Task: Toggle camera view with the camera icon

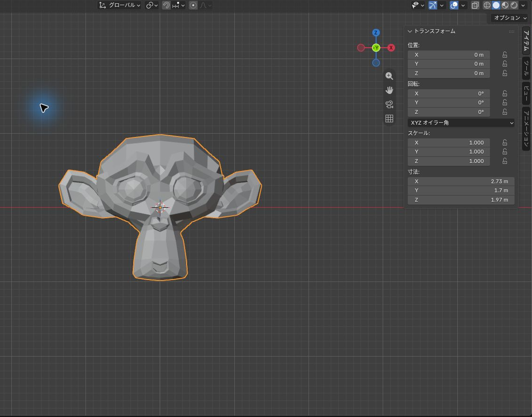Action: pos(389,104)
